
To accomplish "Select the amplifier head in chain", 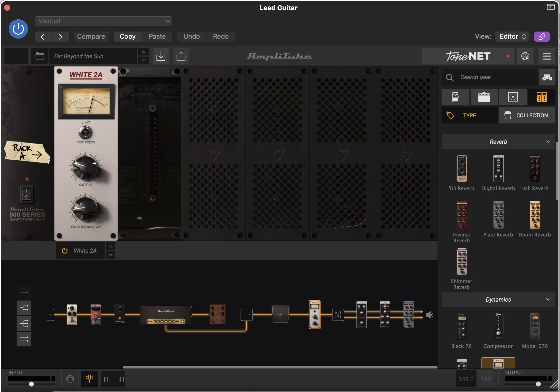I will 166,315.
